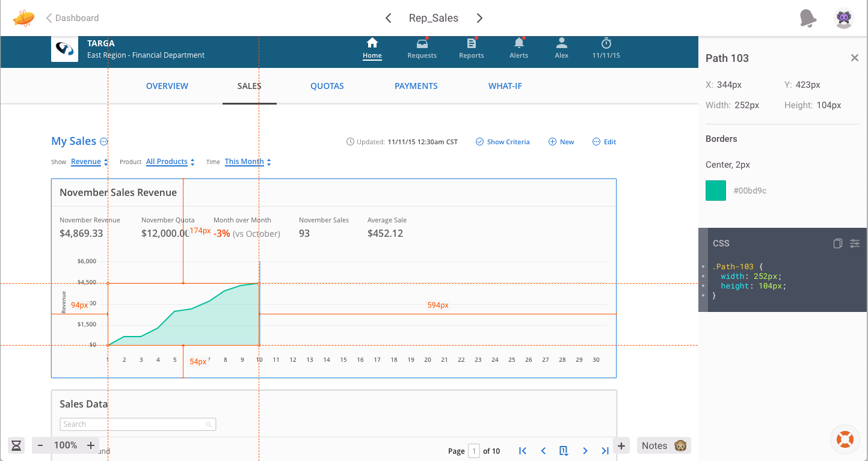Image resolution: width=868 pixels, height=461 pixels.
Task: Open Requests inbox icon
Action: pos(422,43)
